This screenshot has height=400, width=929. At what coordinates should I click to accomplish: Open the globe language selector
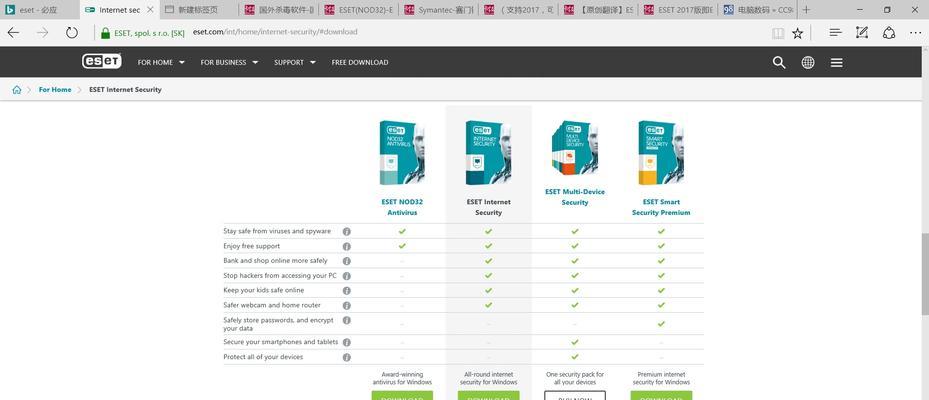(x=808, y=62)
